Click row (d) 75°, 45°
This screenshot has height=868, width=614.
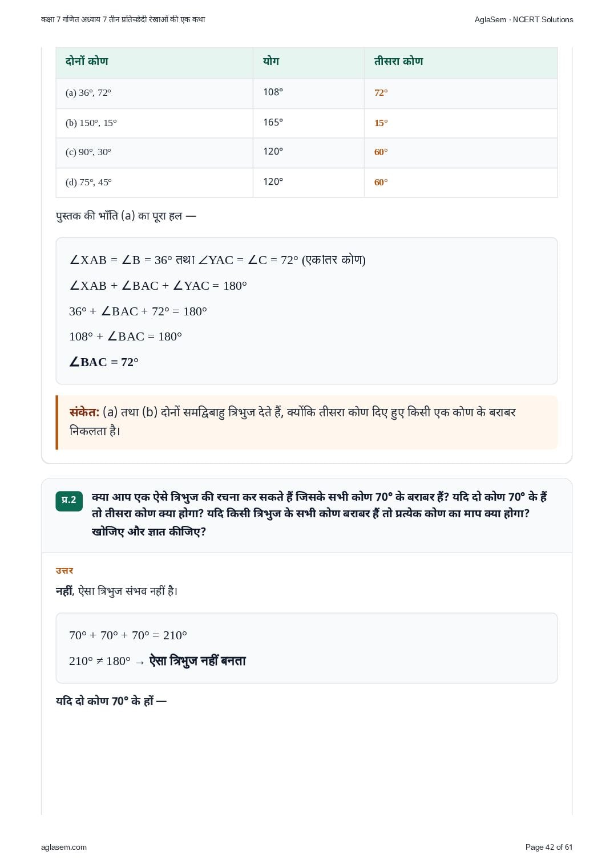[306, 182]
